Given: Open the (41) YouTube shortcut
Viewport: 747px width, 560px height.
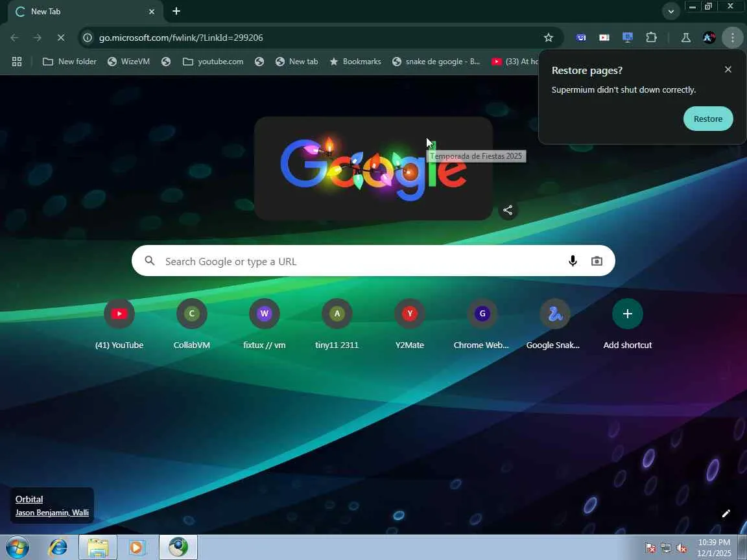Looking at the screenshot, I should pos(119,324).
